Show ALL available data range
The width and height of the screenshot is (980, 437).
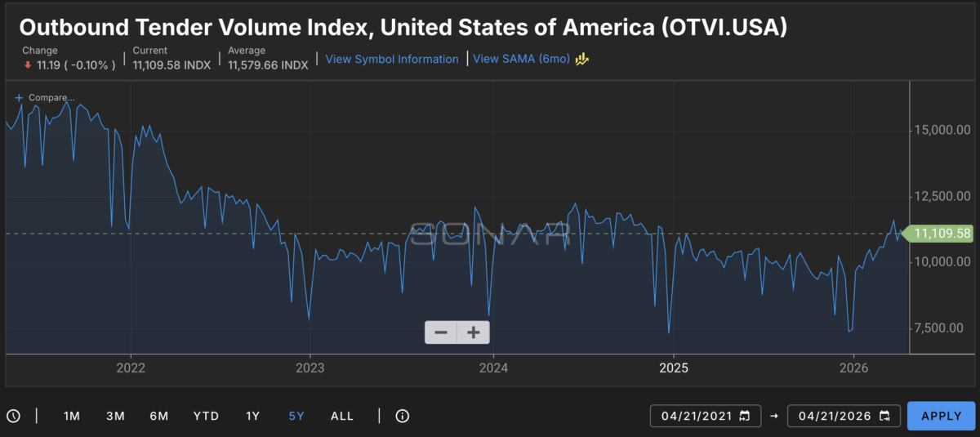point(342,416)
